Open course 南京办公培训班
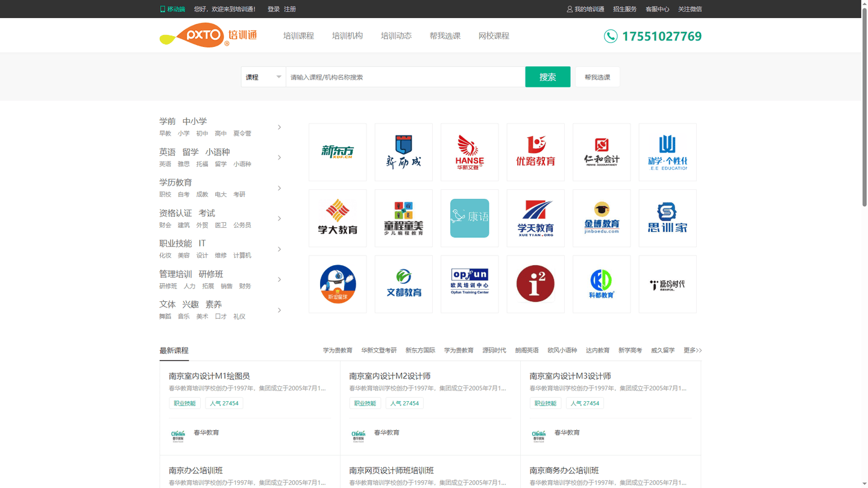 (196, 471)
